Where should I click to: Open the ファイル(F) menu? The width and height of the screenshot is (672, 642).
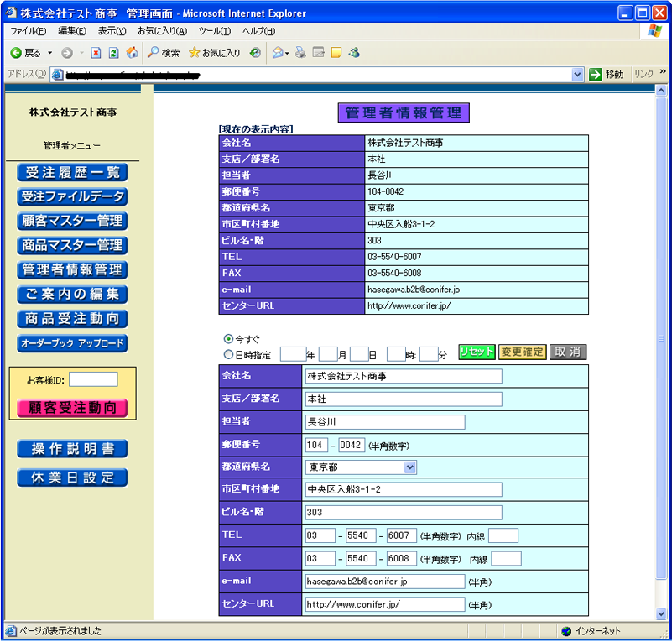pyautogui.click(x=28, y=31)
